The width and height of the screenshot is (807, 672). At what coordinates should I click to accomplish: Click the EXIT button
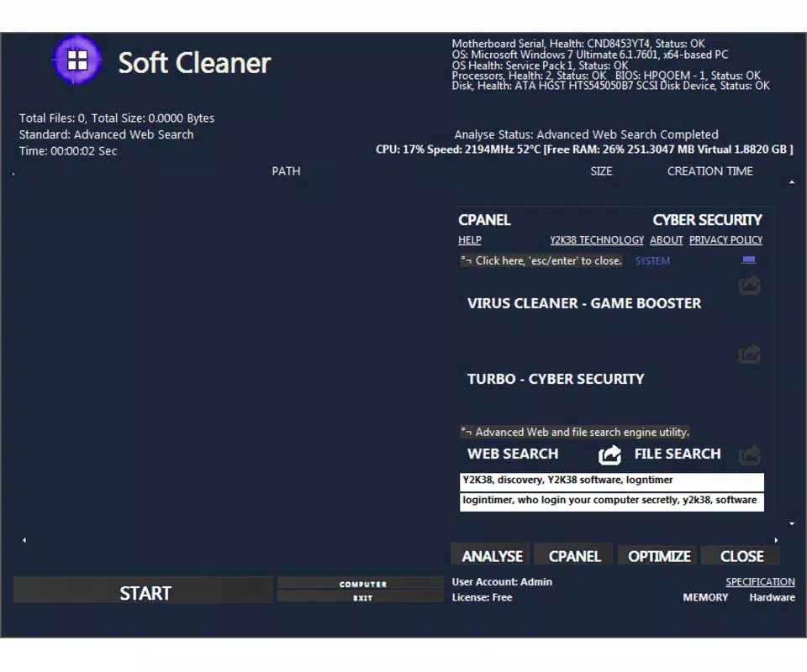[x=361, y=597]
